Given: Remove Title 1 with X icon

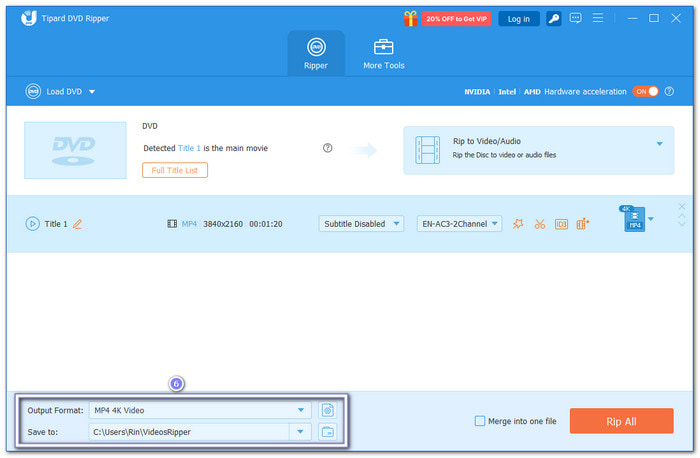Looking at the screenshot, I should [x=682, y=206].
